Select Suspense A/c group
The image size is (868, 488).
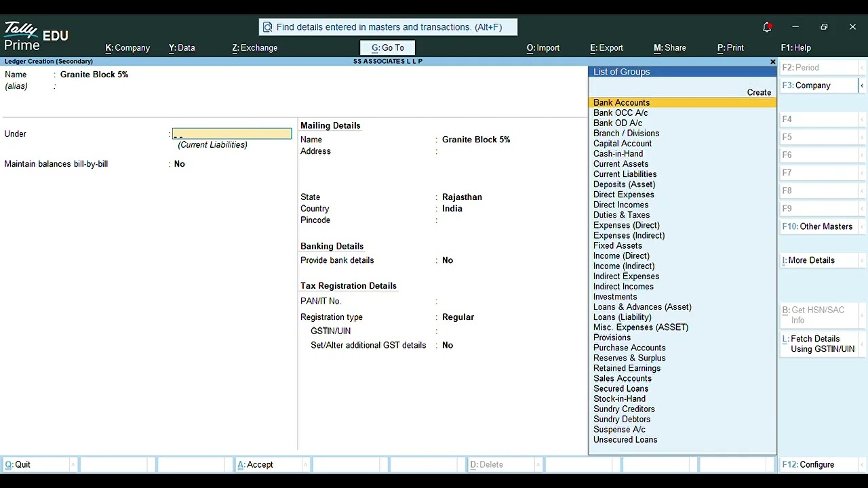point(682,430)
